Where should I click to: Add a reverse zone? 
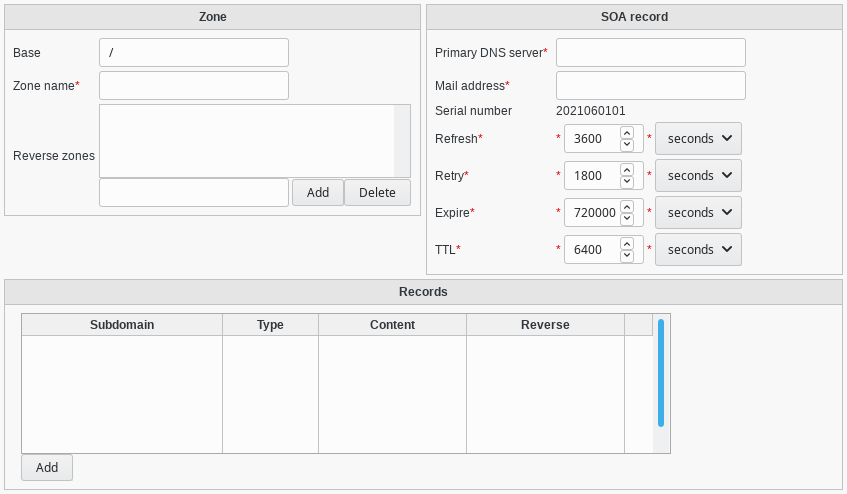click(x=318, y=192)
